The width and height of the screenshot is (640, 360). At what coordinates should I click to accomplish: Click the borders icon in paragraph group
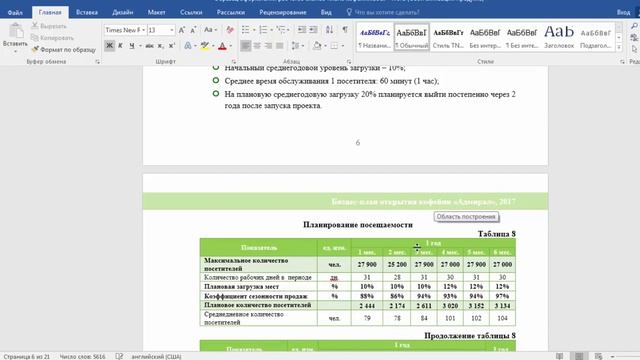(x=334, y=46)
